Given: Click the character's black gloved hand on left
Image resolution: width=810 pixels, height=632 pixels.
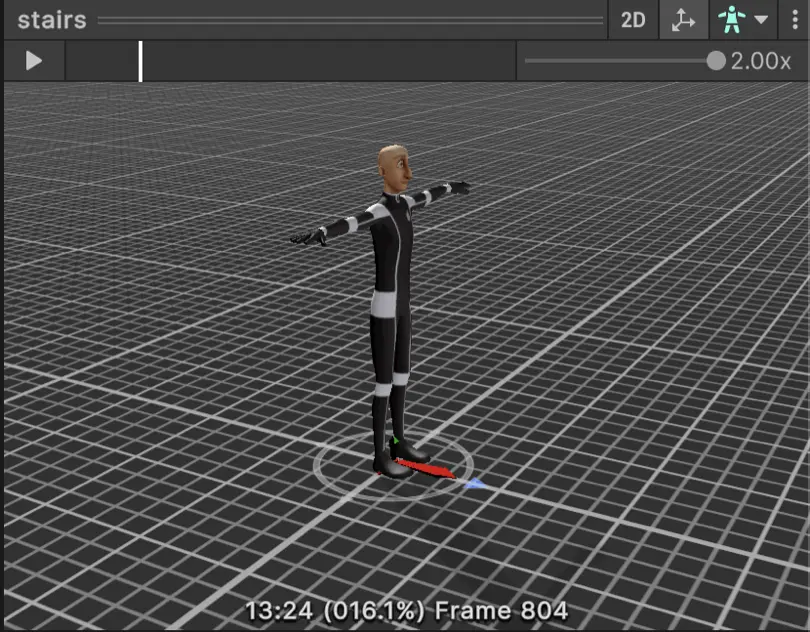Looking at the screenshot, I should pyautogui.click(x=305, y=238).
